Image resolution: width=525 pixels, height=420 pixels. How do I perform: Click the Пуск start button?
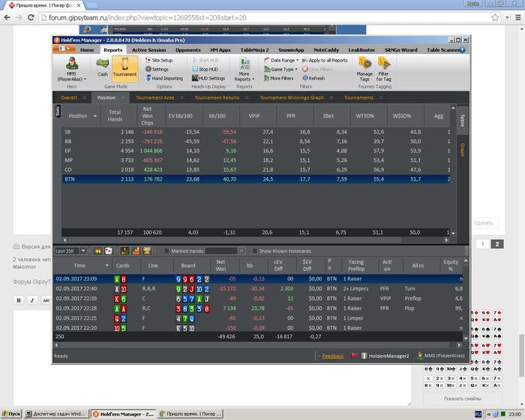pos(11,414)
